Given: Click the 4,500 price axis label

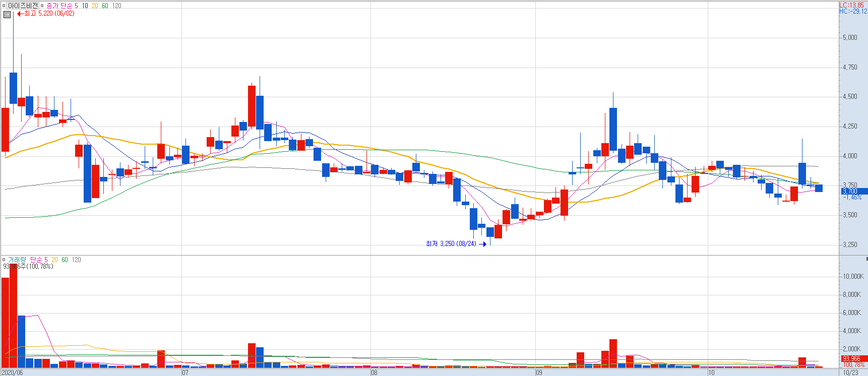Looking at the screenshot, I should coord(850,97).
